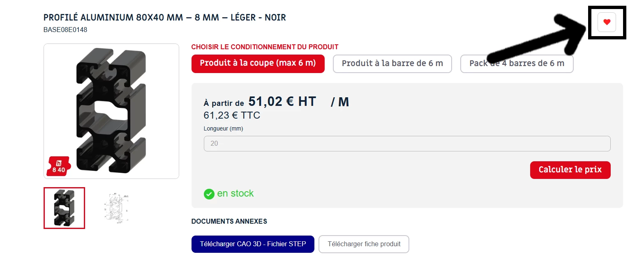Click the '51,02 € HT' price
The width and height of the screenshot is (644, 261).
[282, 101]
